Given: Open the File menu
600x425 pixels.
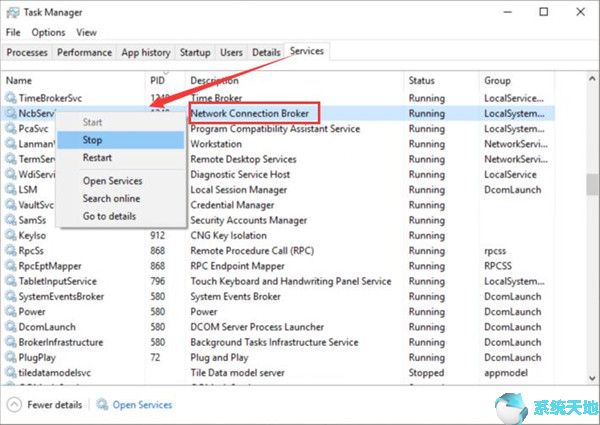Looking at the screenshot, I should pyautogui.click(x=13, y=33).
